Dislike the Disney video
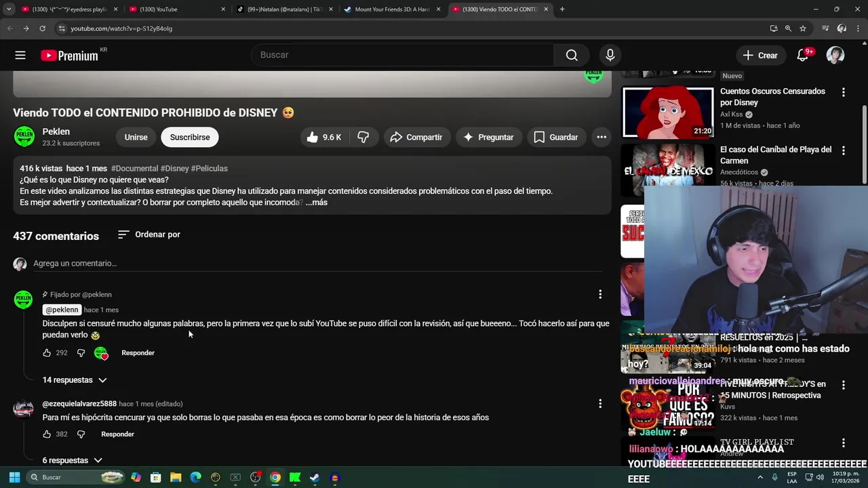This screenshot has width=868, height=488. (363, 137)
